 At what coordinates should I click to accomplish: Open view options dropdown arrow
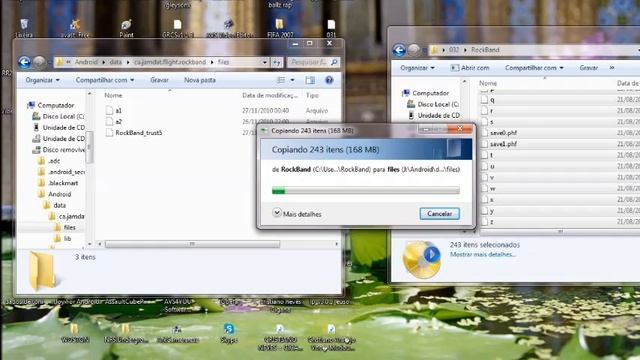click(x=292, y=80)
